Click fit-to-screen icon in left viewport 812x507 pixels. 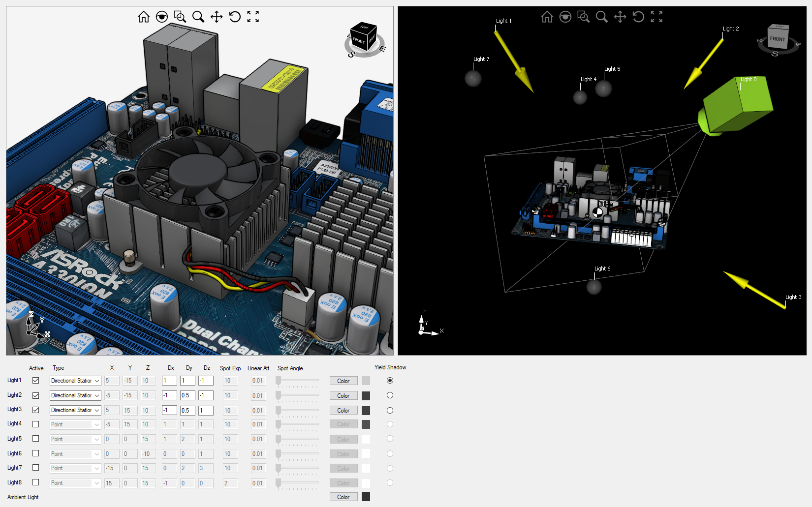253,17
